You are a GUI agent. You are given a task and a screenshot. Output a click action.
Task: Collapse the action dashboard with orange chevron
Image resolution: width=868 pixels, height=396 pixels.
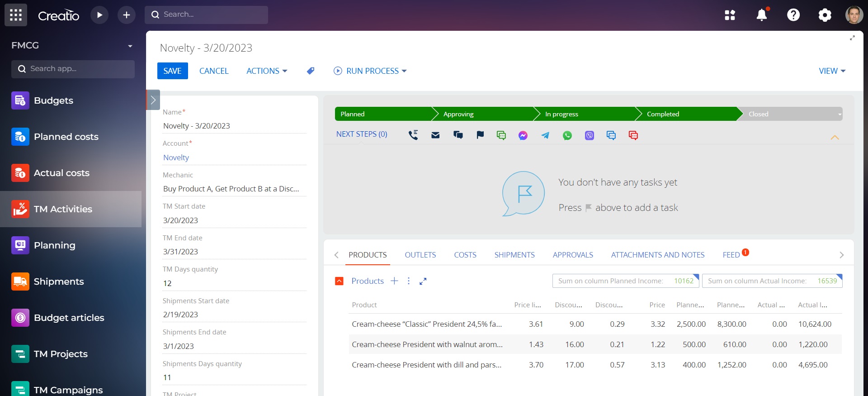click(835, 137)
